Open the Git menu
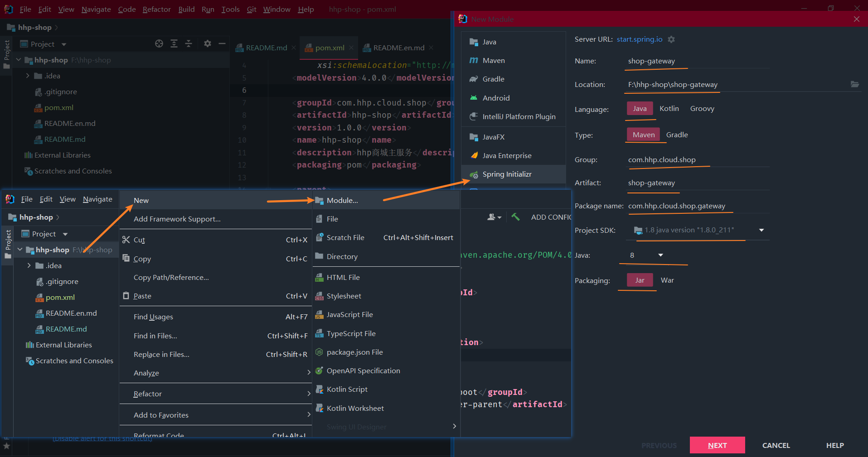This screenshot has height=457, width=868. point(252,9)
